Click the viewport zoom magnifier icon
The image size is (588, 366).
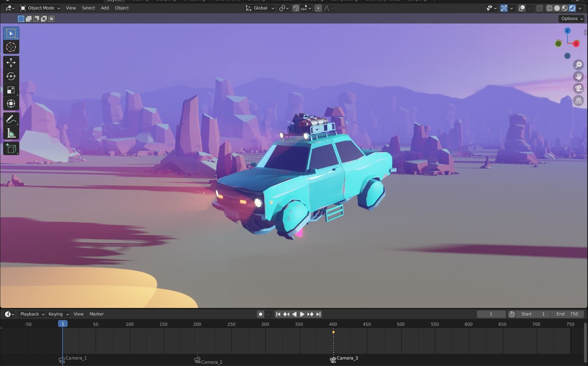coord(579,65)
